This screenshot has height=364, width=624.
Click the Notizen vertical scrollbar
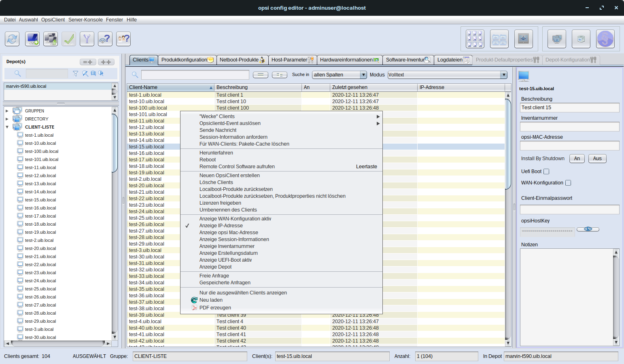616,297
